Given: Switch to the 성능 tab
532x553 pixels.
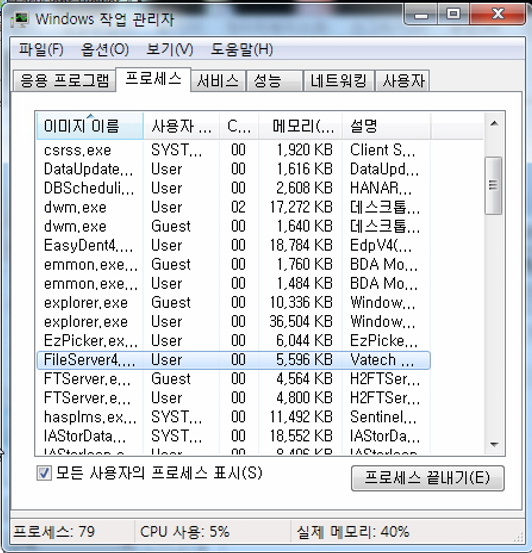Looking at the screenshot, I should click(274, 81).
